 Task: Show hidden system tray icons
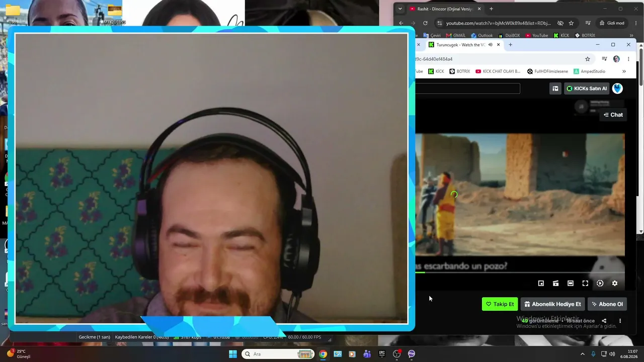[583, 354]
